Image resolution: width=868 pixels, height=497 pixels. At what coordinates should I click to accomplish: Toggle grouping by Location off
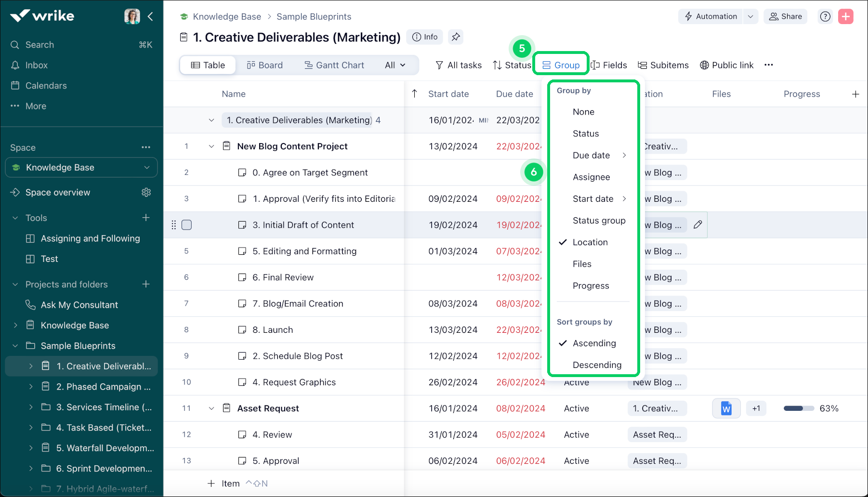pos(590,242)
